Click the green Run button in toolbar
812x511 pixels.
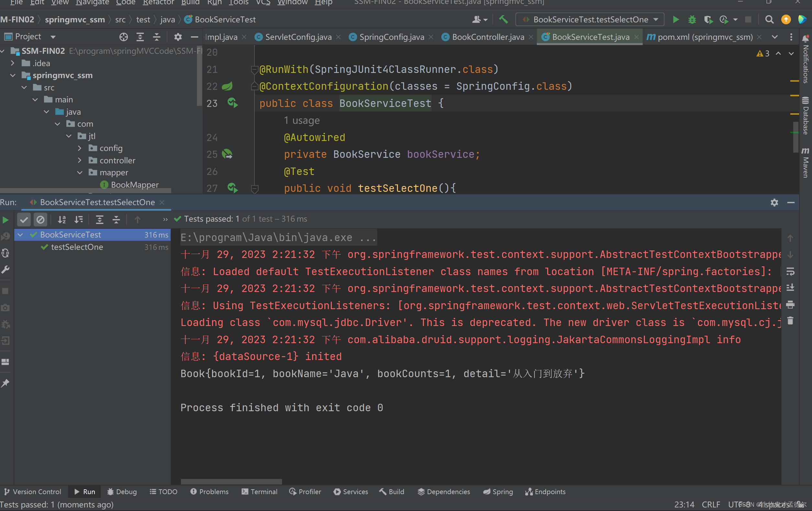coord(675,19)
